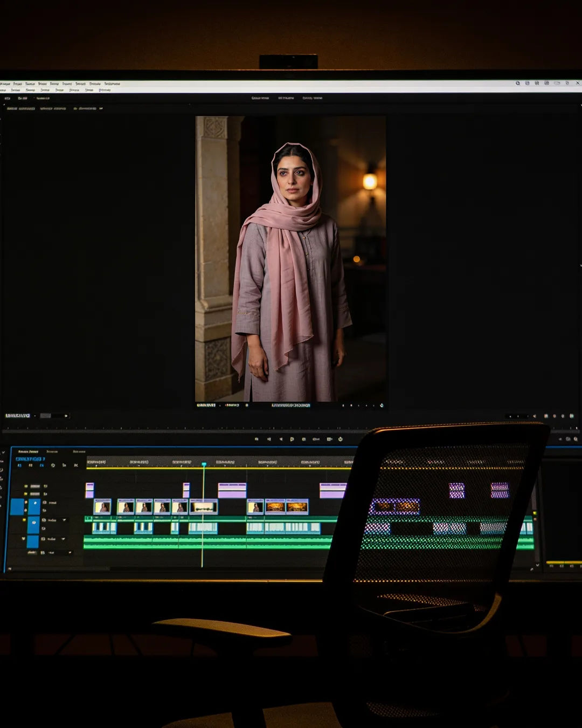The image size is (582, 728).
Task: Expand dropdown arrow in green audio track header
Action: coord(63,539)
